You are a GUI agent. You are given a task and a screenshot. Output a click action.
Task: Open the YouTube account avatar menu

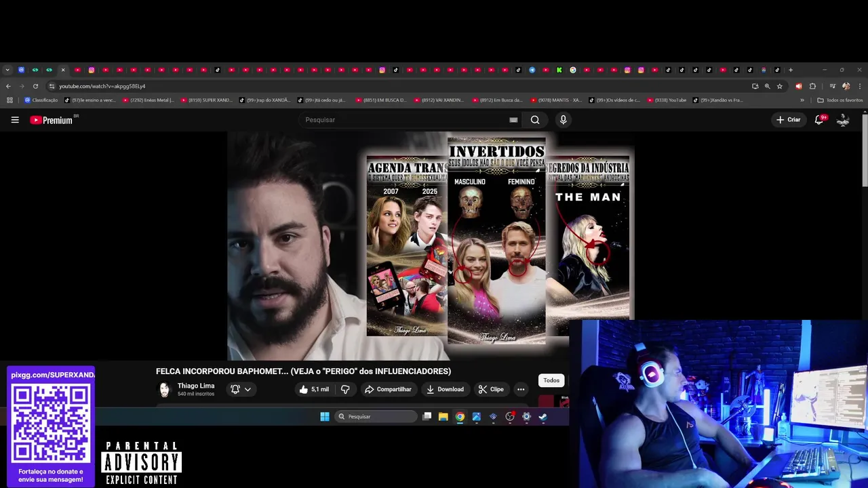[843, 120]
